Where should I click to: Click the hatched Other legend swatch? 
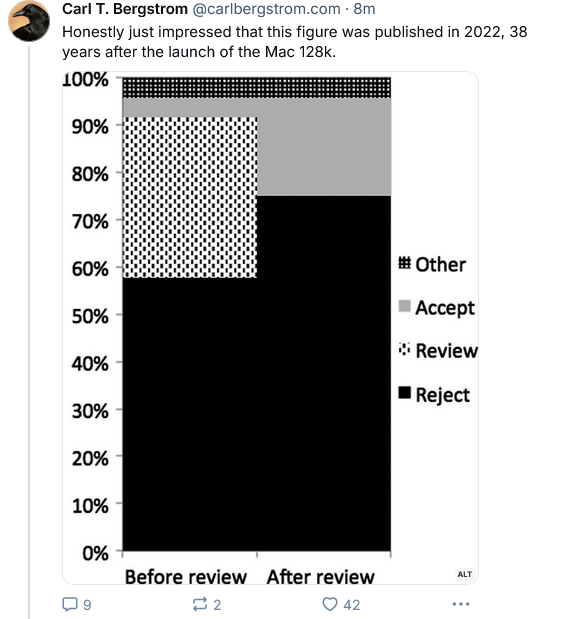tap(404, 263)
